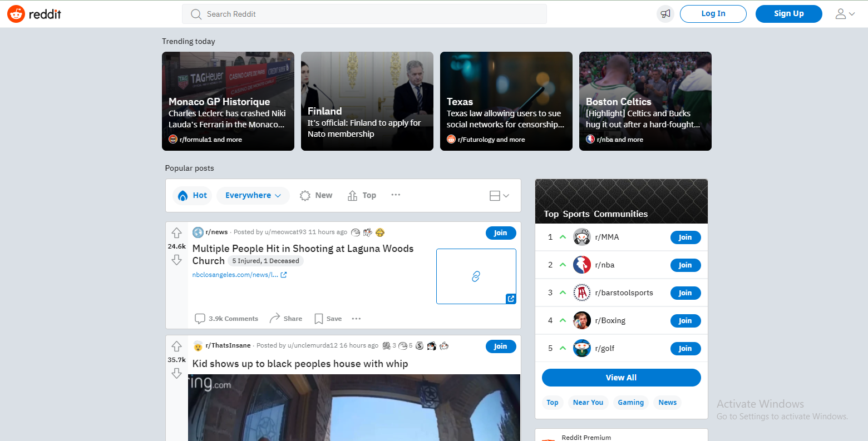868x441 pixels.
Task: Click the r/news subreddit icon
Action: point(198,232)
